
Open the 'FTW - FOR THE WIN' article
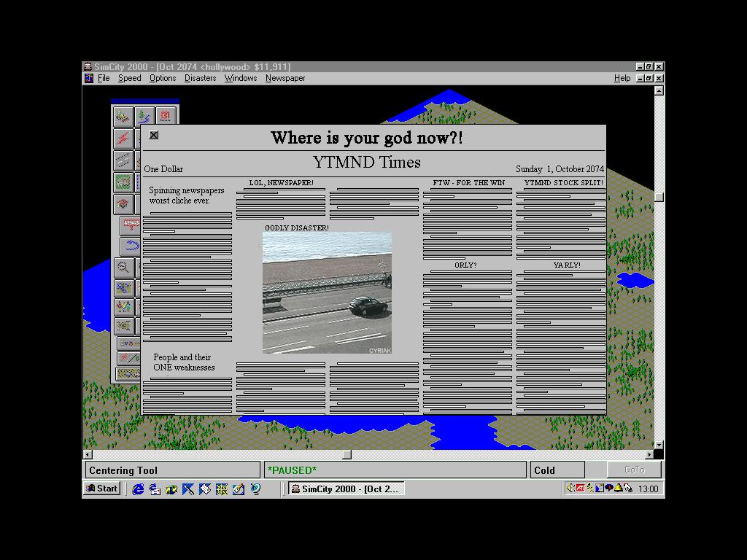click(x=469, y=183)
